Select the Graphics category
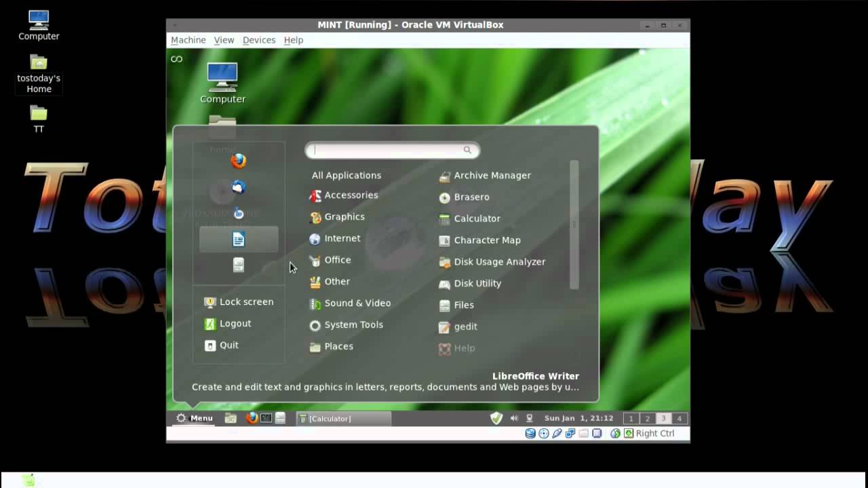Image resolution: width=868 pixels, height=488 pixels. pos(337,218)
